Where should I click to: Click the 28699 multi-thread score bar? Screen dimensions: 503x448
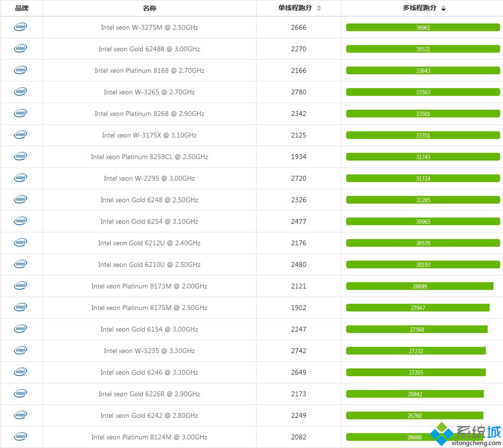click(420, 286)
